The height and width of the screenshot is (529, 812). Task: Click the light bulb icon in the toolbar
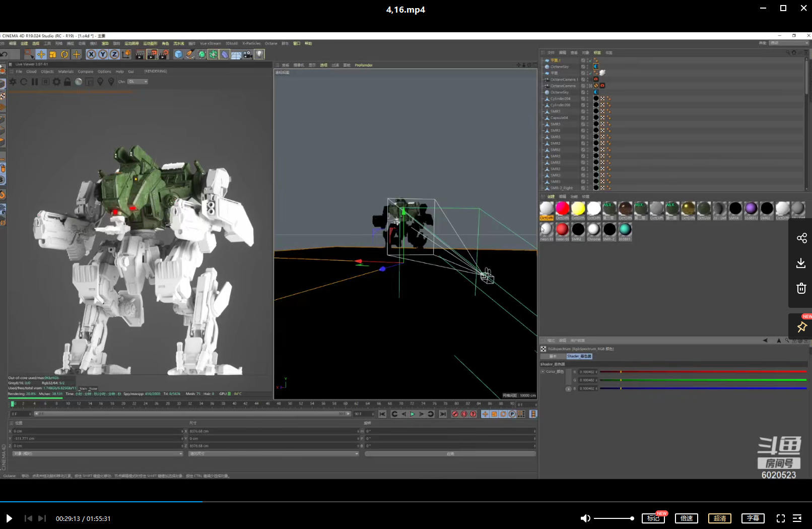coord(259,54)
